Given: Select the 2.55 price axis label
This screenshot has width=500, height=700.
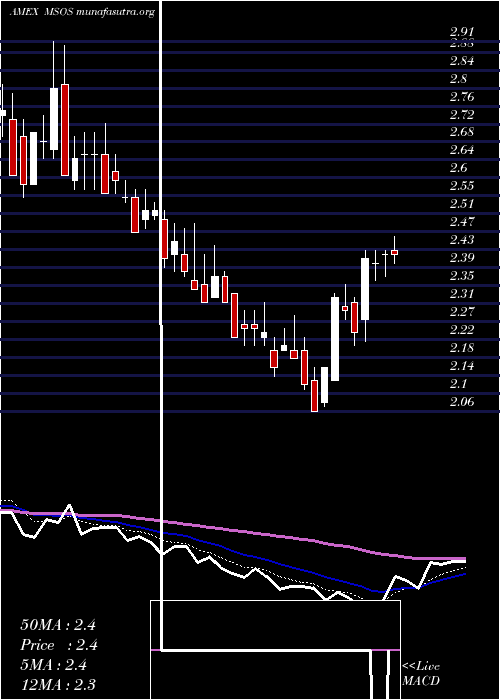Looking at the screenshot, I should point(462,186).
